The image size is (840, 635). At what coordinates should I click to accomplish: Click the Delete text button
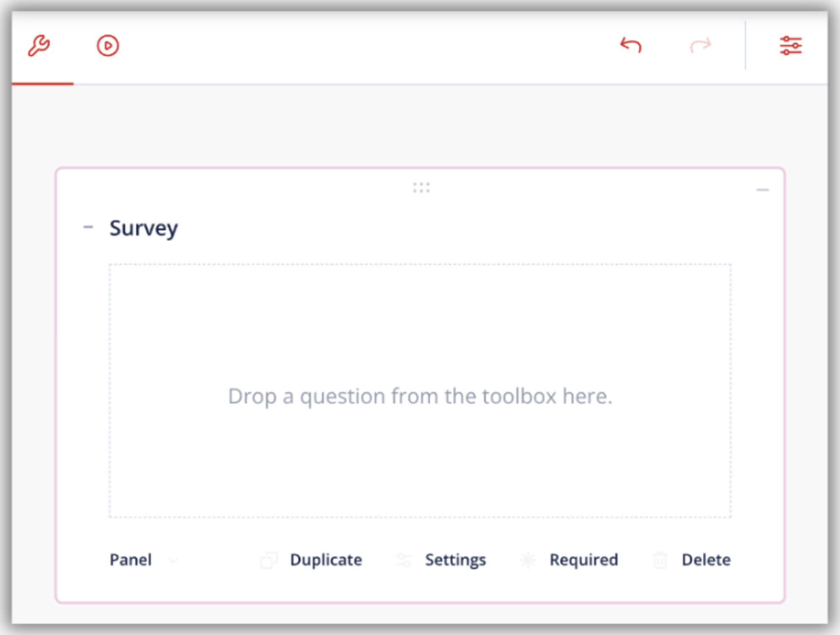click(706, 560)
